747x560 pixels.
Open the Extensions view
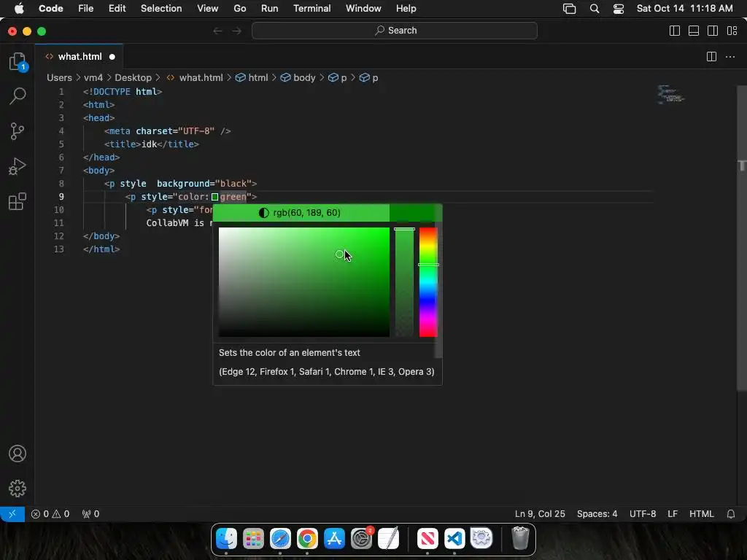[18, 201]
